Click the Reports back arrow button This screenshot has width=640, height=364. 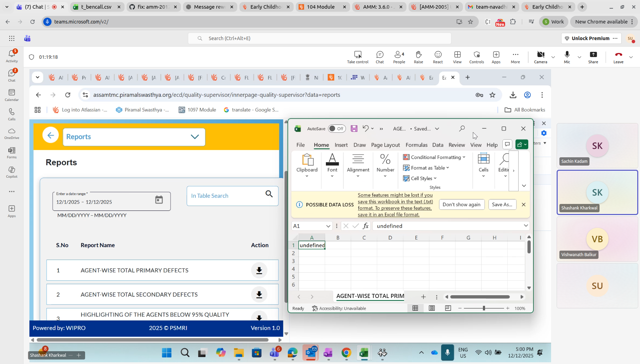point(51,136)
